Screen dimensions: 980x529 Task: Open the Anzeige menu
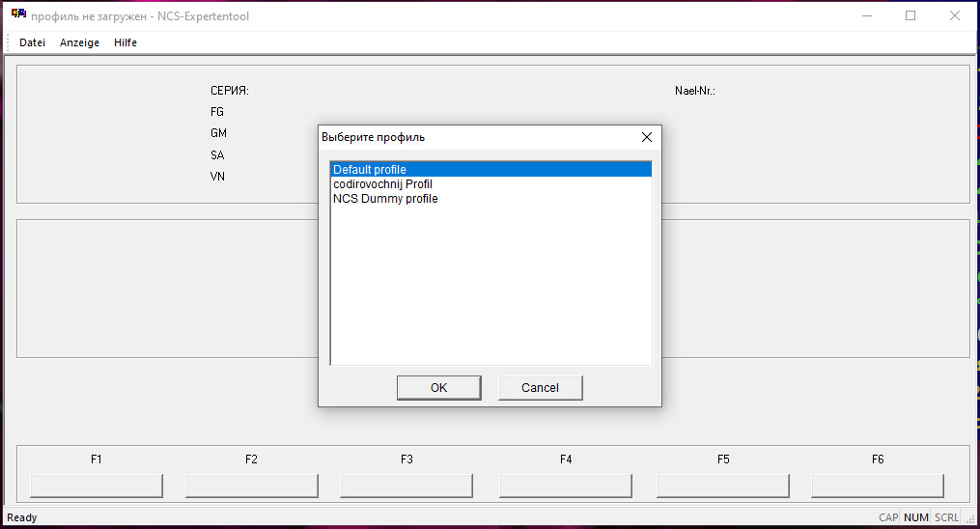pyautogui.click(x=79, y=42)
